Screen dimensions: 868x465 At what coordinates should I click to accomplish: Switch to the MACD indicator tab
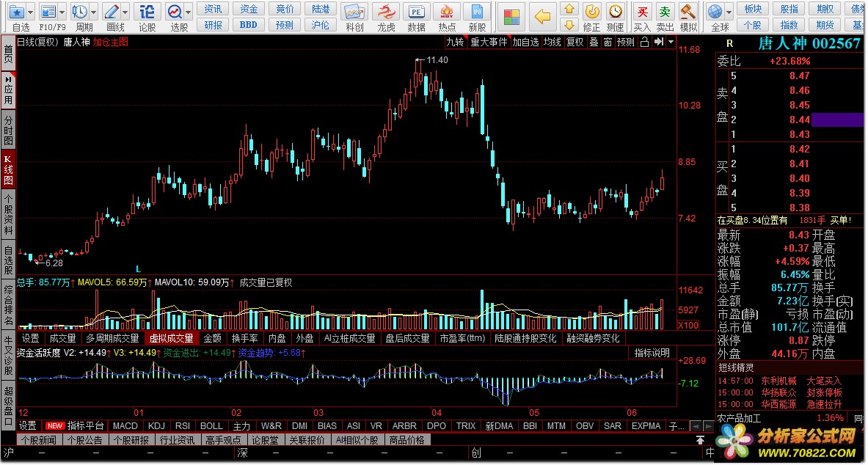click(x=125, y=426)
